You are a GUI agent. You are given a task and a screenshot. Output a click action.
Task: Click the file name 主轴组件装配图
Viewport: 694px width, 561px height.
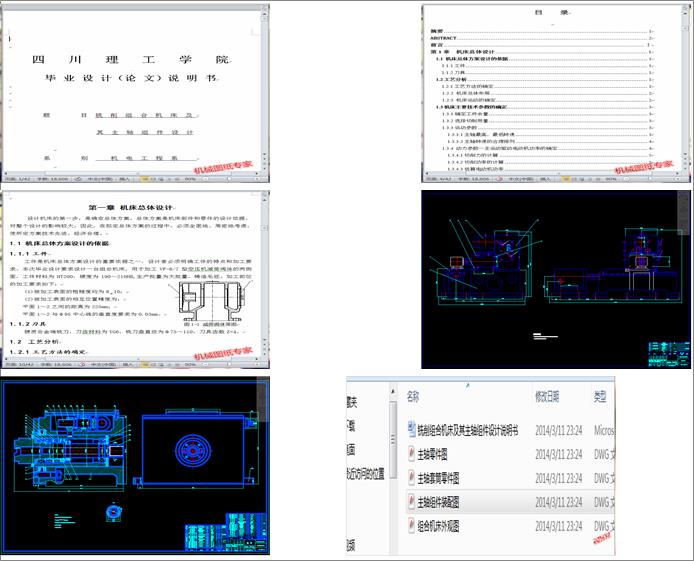tap(438, 502)
